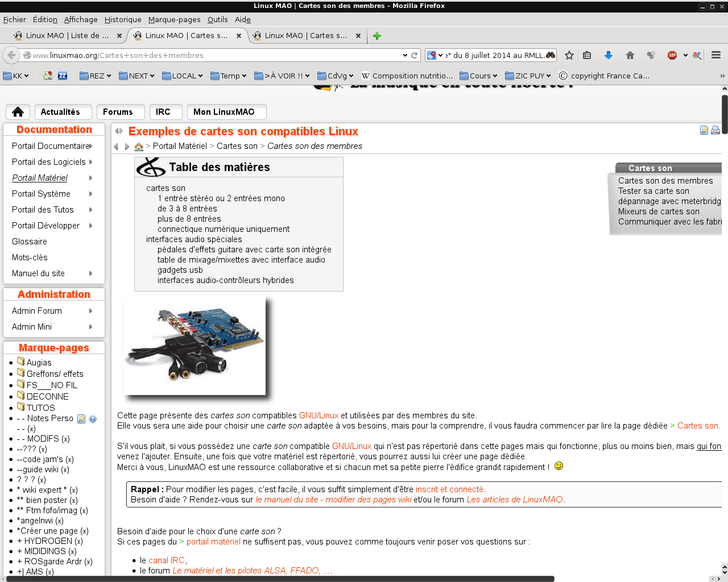Click the Firefox home toolbar icon
Screen dimensions: 728x582
click(630, 55)
